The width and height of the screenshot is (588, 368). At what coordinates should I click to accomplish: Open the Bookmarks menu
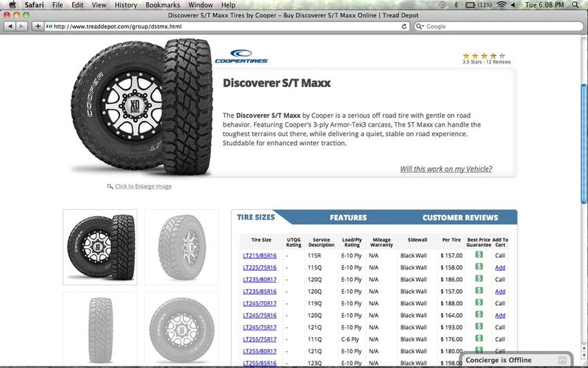(162, 5)
